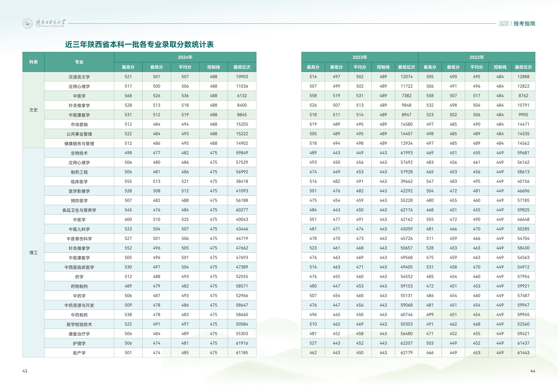558x392 pixels.
Task: Click the 科类 header cell
Action: pyautogui.click(x=34, y=62)
